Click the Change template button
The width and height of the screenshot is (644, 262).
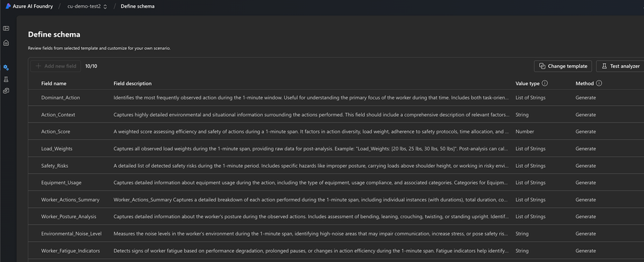(563, 66)
